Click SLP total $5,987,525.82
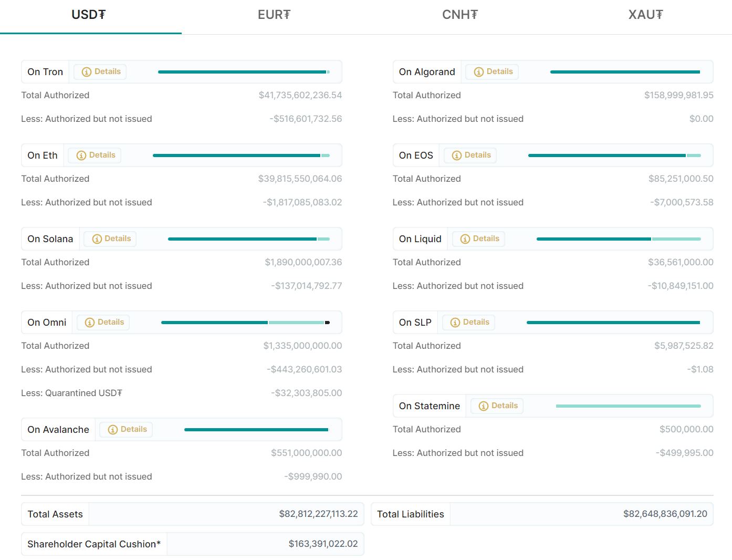732x560 pixels. (x=684, y=346)
